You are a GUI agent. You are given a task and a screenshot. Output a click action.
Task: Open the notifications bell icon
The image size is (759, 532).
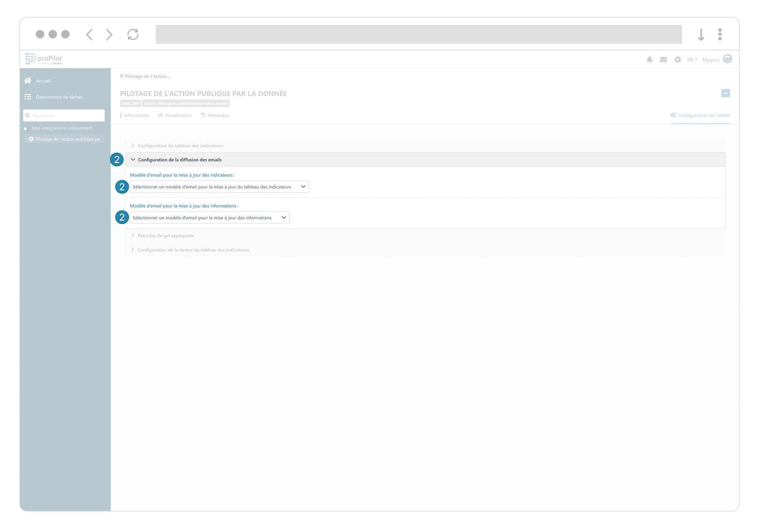click(x=649, y=60)
